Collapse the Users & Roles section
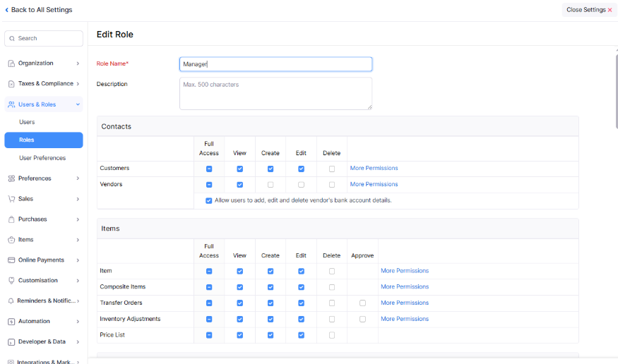 (x=78, y=104)
